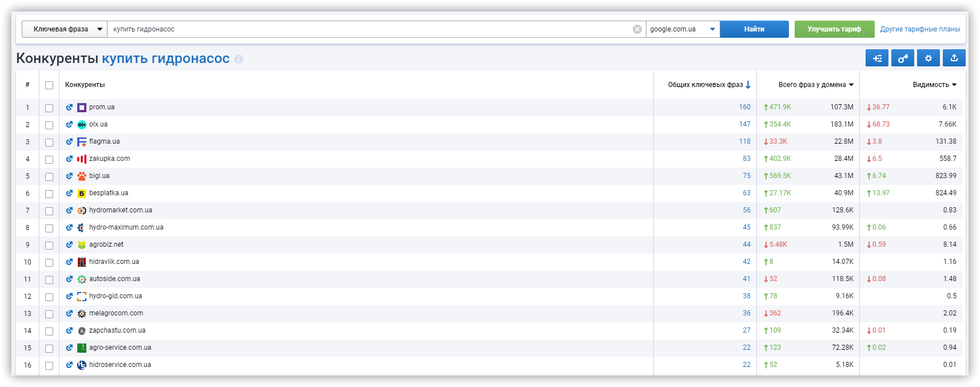Check the prom.ua row checkbox
980x387 pixels.
[49, 108]
